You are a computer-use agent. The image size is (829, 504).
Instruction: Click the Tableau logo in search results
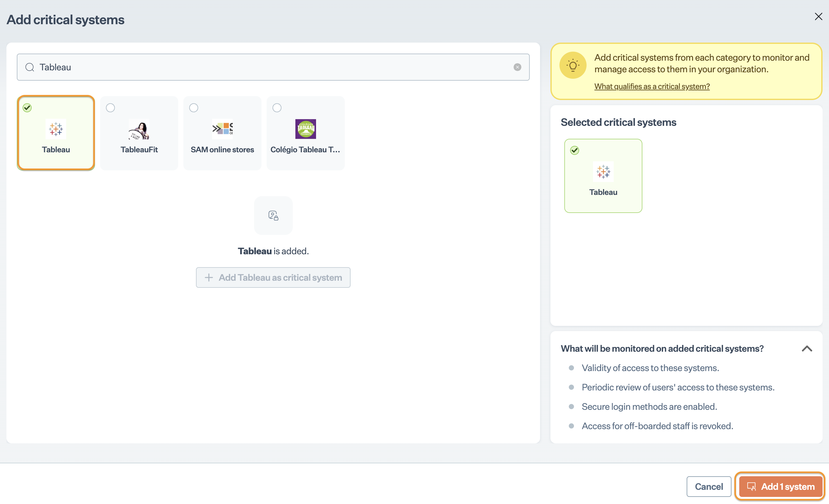56,129
